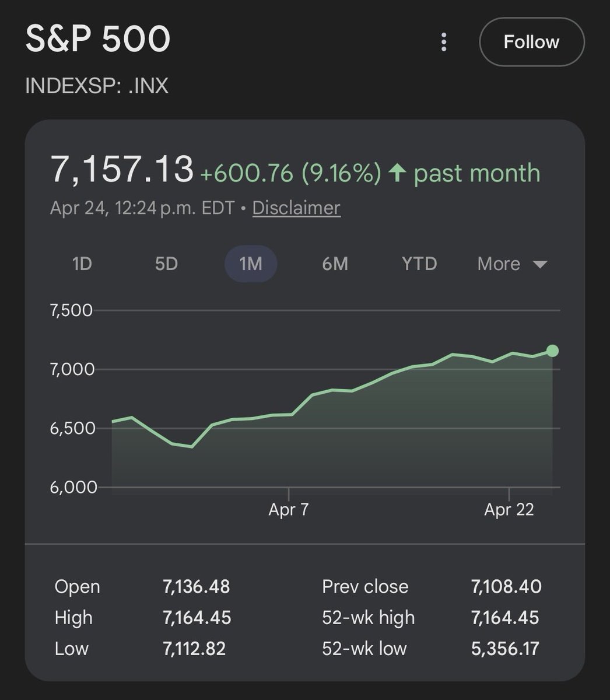The height and width of the screenshot is (700, 610).
Task: Click the Open value 7,136.48
Action: (x=197, y=587)
